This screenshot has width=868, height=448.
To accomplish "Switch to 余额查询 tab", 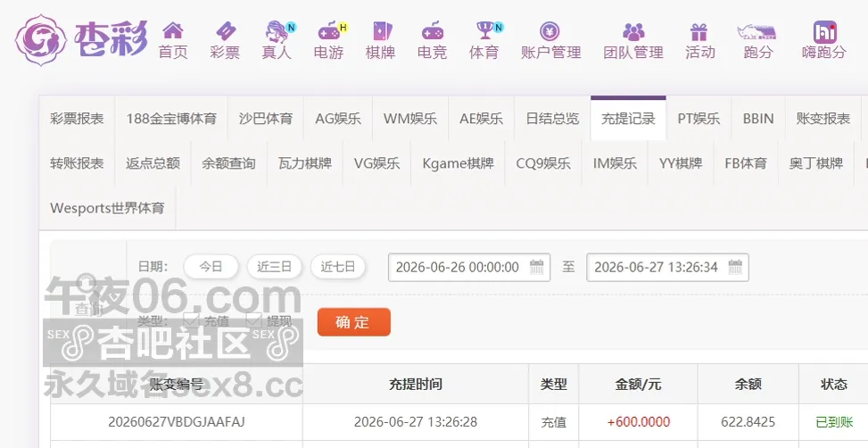I will pyautogui.click(x=228, y=162).
